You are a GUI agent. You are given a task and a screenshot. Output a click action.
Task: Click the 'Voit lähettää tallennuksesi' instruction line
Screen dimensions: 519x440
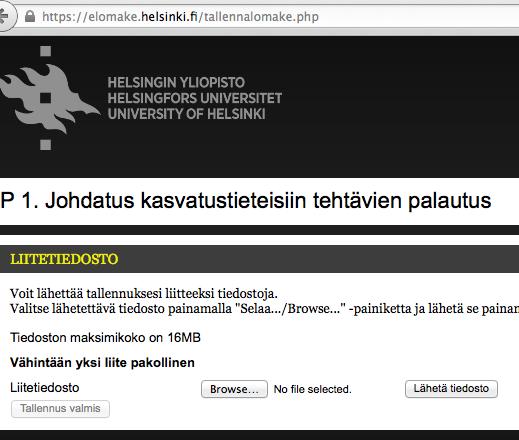click(144, 294)
